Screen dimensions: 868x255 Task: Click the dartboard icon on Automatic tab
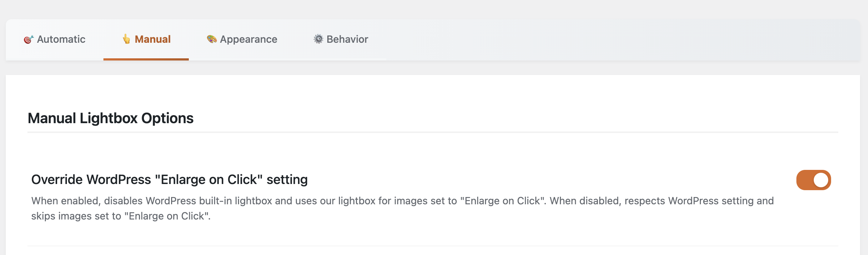(x=29, y=39)
